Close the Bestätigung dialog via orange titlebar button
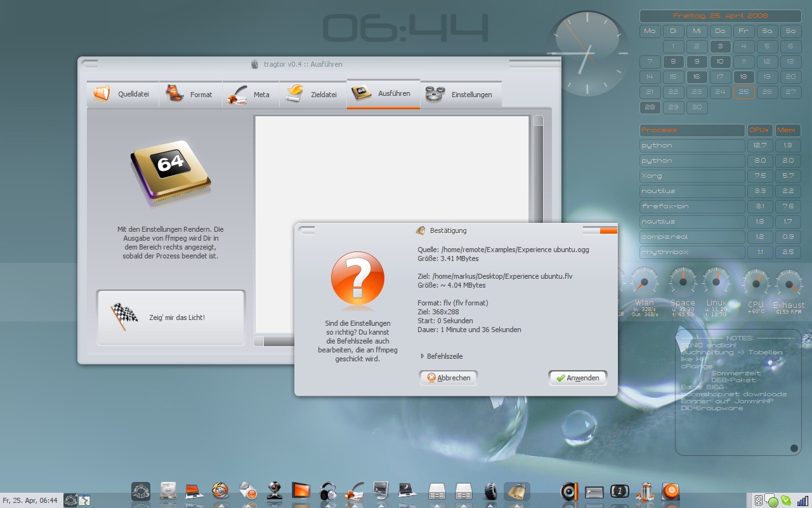 608,231
